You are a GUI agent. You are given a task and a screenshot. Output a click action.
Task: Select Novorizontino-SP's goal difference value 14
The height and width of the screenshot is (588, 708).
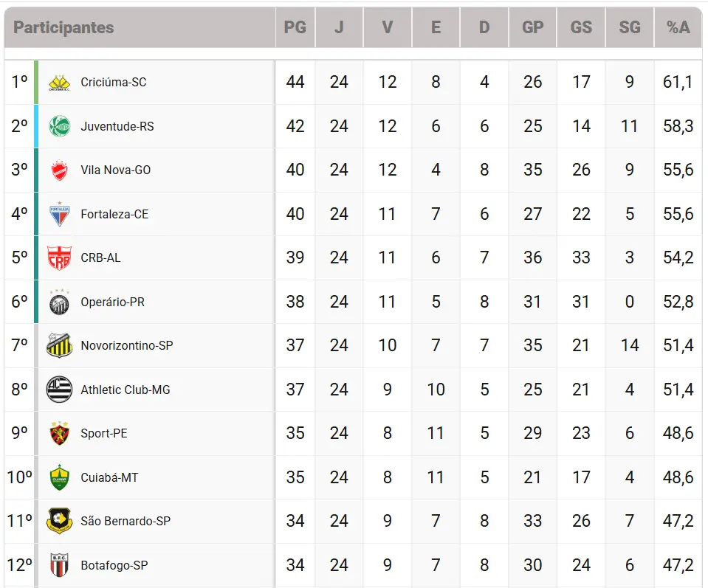coord(630,346)
